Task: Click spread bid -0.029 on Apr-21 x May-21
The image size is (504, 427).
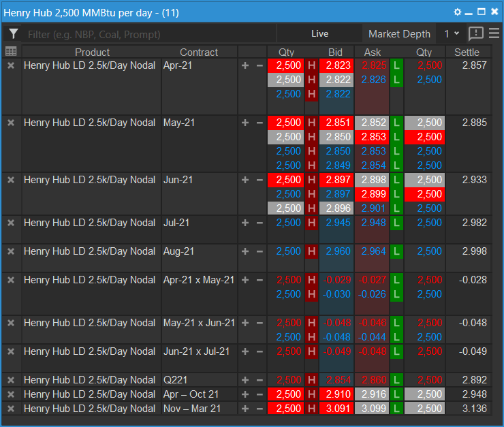Action: (336, 280)
